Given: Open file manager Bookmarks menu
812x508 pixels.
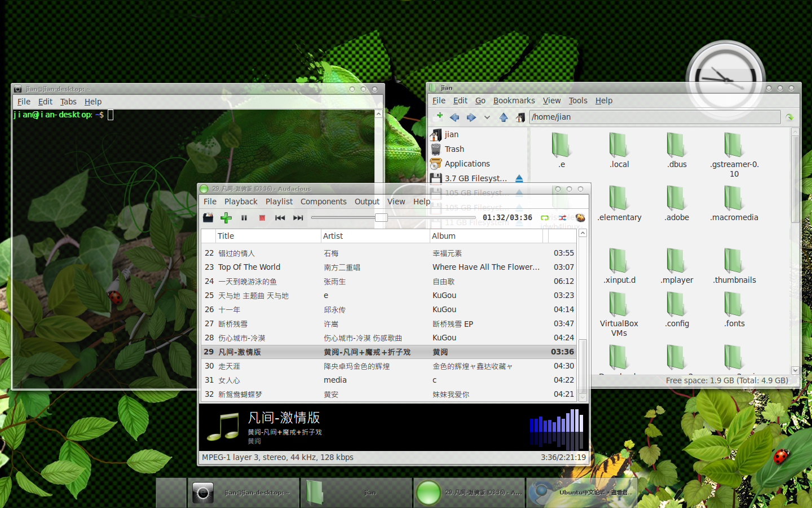Looking at the screenshot, I should (x=514, y=100).
